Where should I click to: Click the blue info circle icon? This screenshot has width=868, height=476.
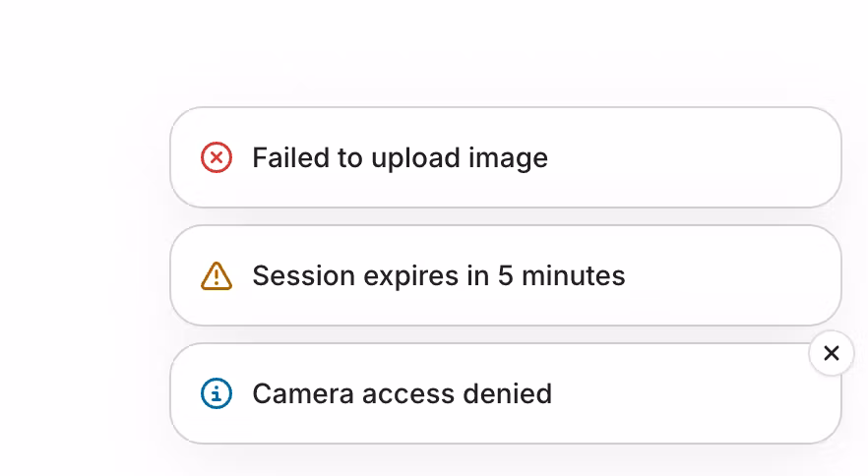[x=217, y=393]
